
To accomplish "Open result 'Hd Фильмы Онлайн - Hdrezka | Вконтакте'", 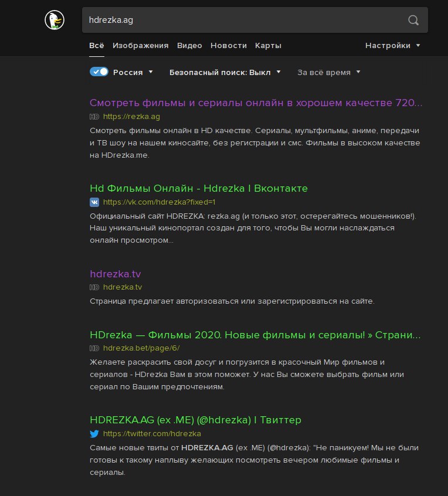I will point(199,188).
